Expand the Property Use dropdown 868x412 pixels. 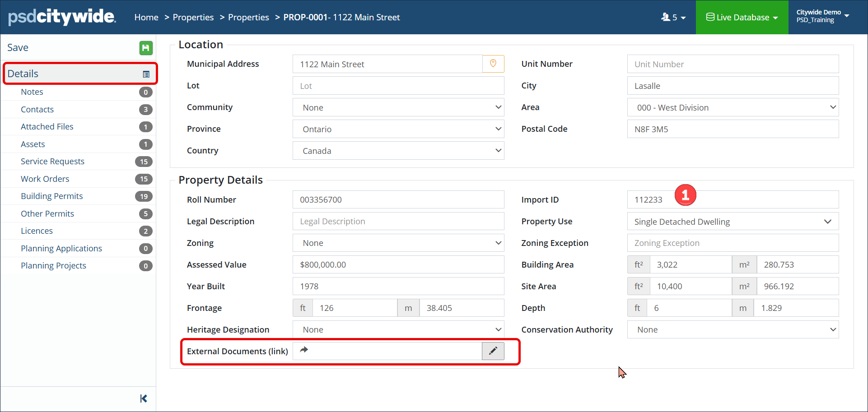click(733, 222)
